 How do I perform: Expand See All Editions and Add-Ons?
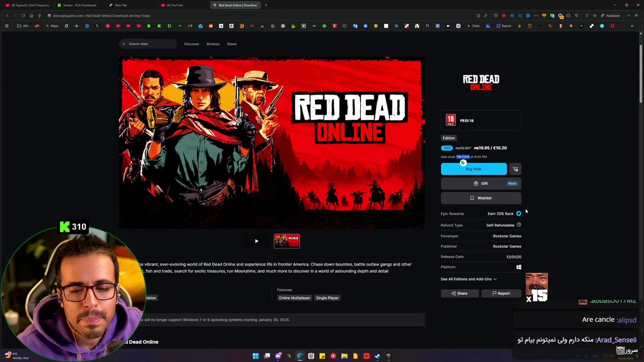(x=468, y=279)
